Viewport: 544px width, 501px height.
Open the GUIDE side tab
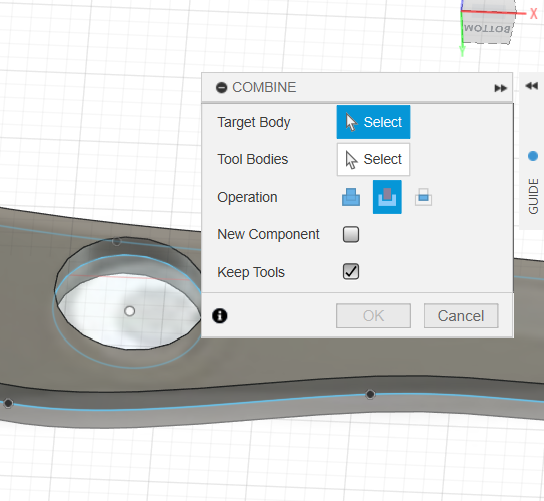[533, 196]
